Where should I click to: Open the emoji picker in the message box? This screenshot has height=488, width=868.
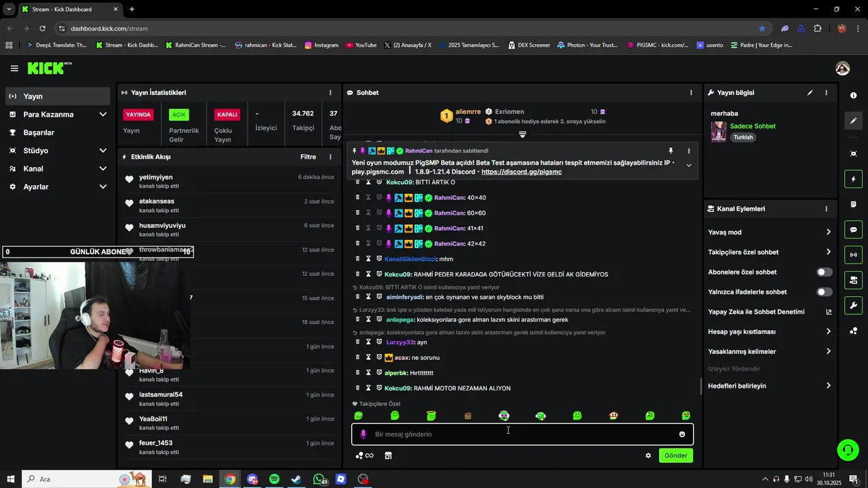pyautogui.click(x=682, y=434)
